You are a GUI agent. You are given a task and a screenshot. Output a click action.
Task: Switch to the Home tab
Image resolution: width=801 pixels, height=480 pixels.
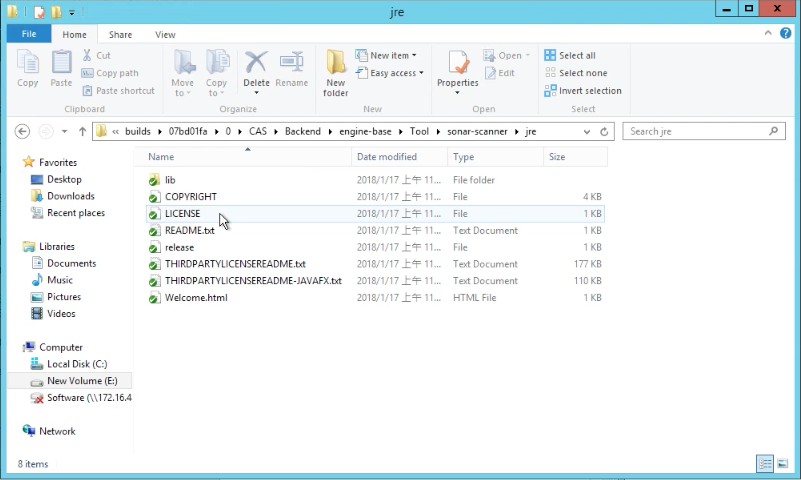(75, 34)
